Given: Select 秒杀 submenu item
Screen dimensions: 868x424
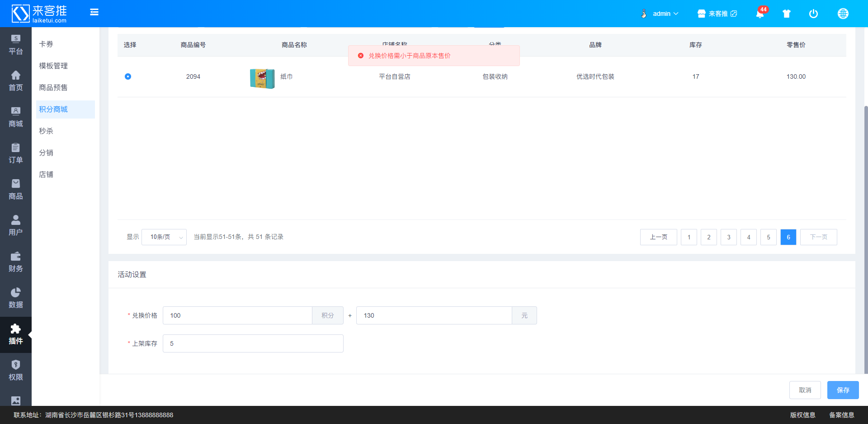Looking at the screenshot, I should click(x=66, y=131).
